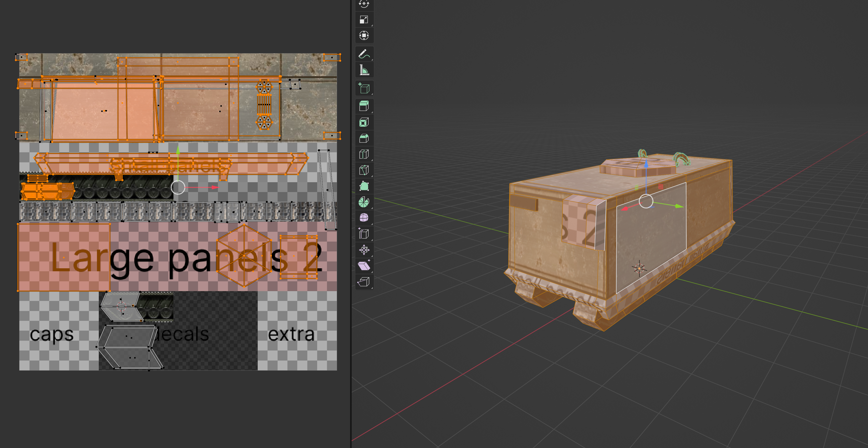Choose the Rip Region tool

364,282
